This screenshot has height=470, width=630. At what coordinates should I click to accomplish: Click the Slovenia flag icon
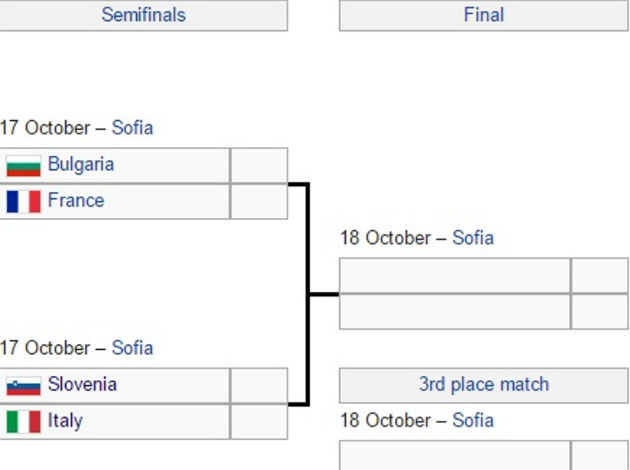[23, 385]
